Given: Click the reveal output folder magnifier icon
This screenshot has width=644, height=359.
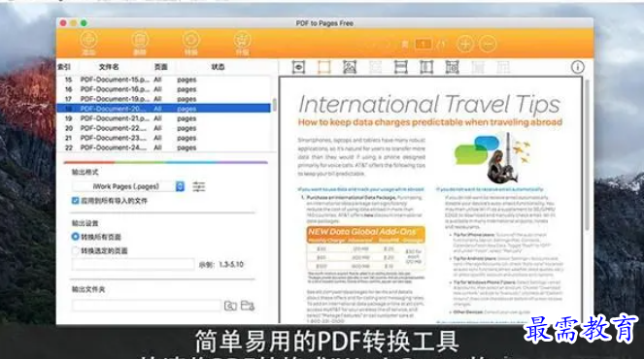Looking at the screenshot, I should coord(230,306).
